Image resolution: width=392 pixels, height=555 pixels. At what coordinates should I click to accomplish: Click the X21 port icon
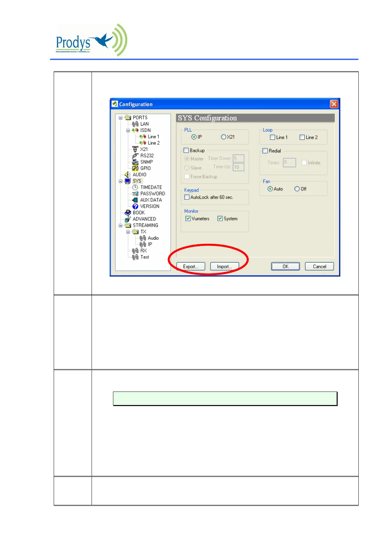(x=135, y=149)
